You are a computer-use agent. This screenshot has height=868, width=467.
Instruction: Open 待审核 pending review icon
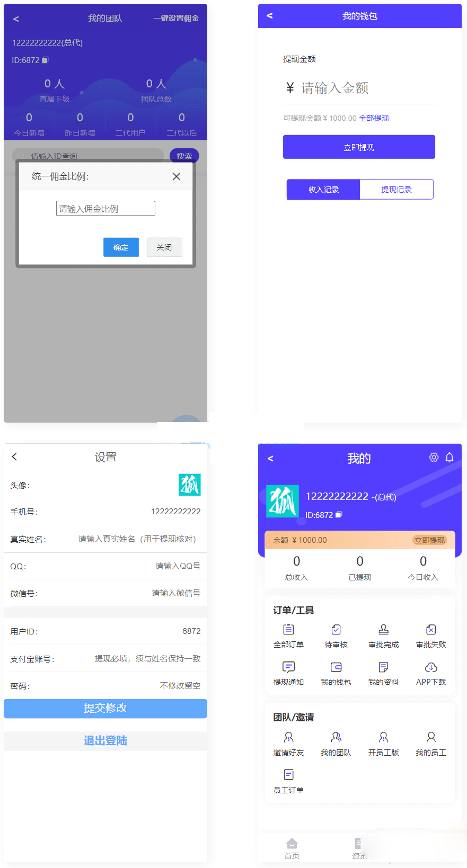point(336,630)
